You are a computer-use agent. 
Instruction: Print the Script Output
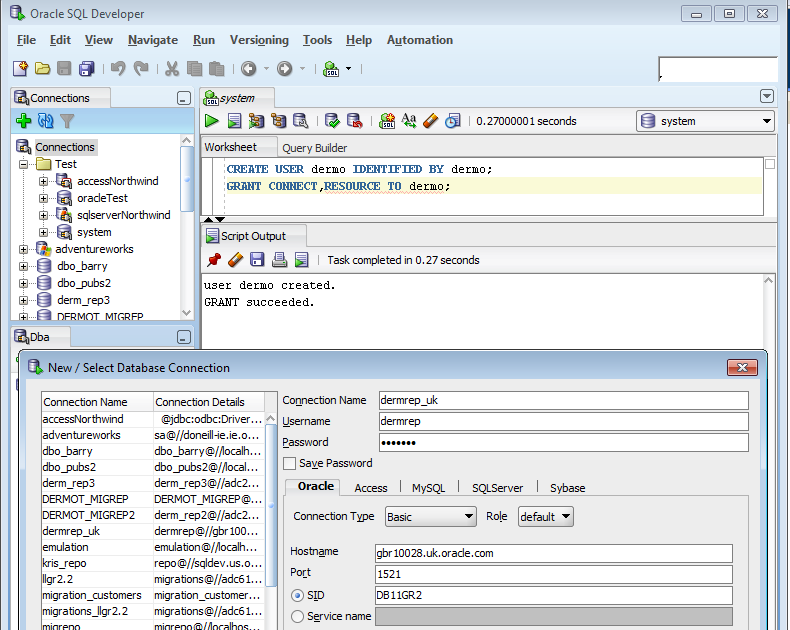(279, 260)
